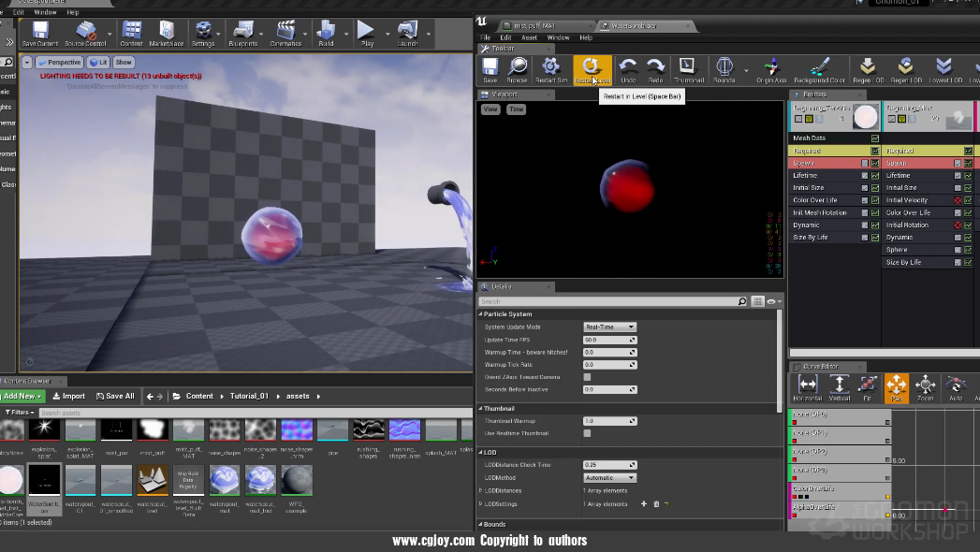Toggle the Origin Axis toolbar icon

[771, 68]
